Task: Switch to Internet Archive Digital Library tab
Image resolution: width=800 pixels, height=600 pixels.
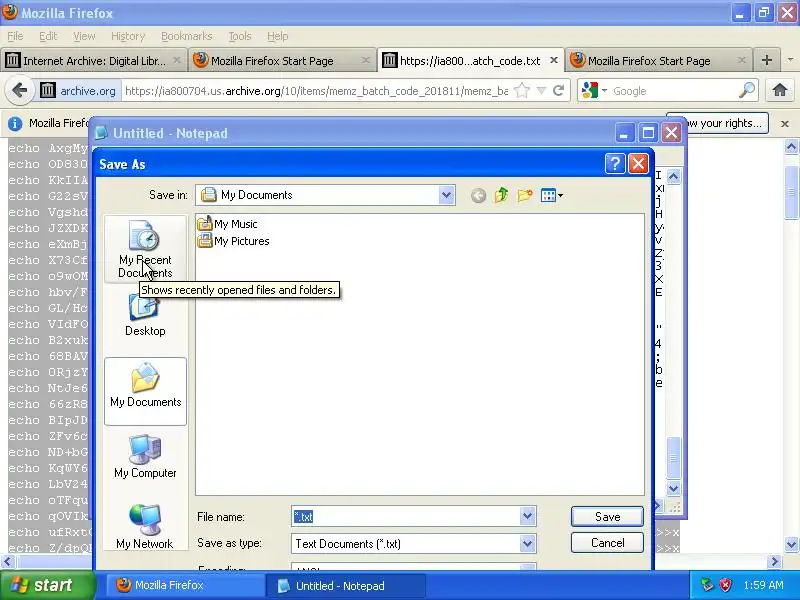Action: pos(93,61)
